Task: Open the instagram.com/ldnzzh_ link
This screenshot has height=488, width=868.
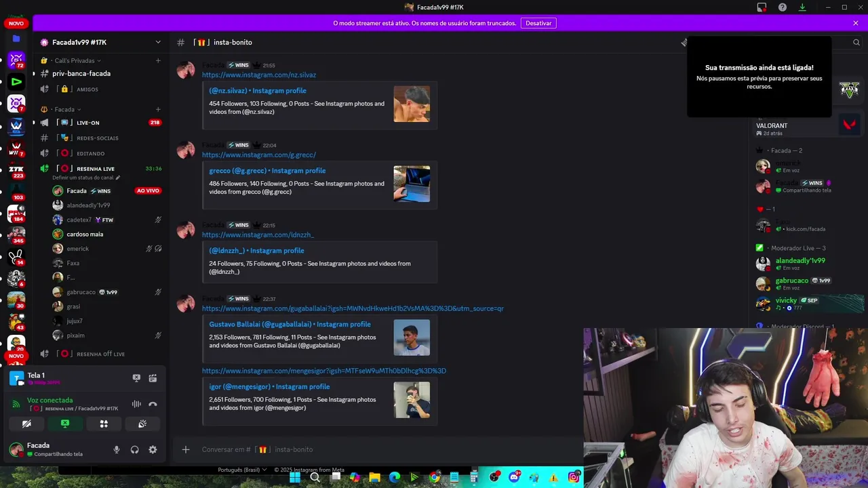Action: pyautogui.click(x=258, y=235)
